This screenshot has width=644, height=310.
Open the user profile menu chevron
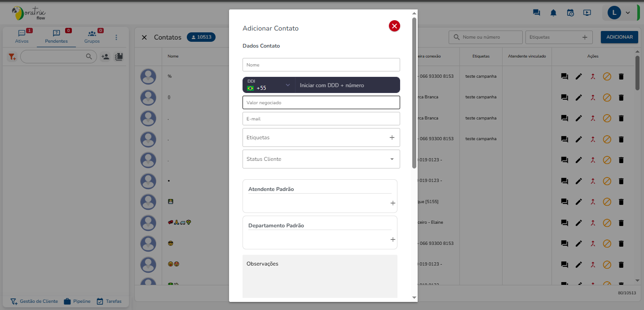(627, 13)
